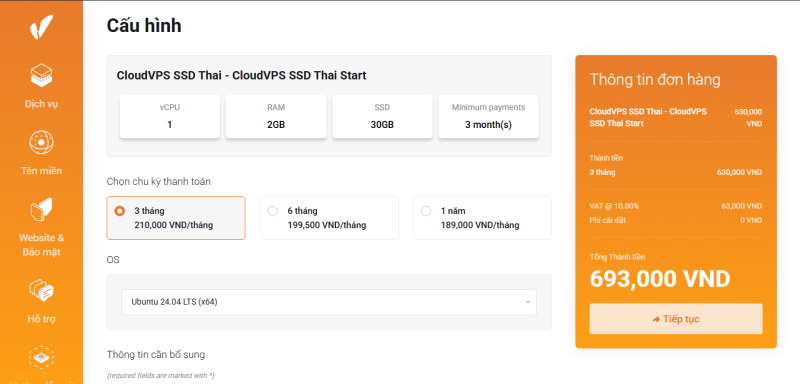Click the VAT @ 10.00% line
Image resolution: width=800 pixels, height=384 pixels.
tap(614, 206)
